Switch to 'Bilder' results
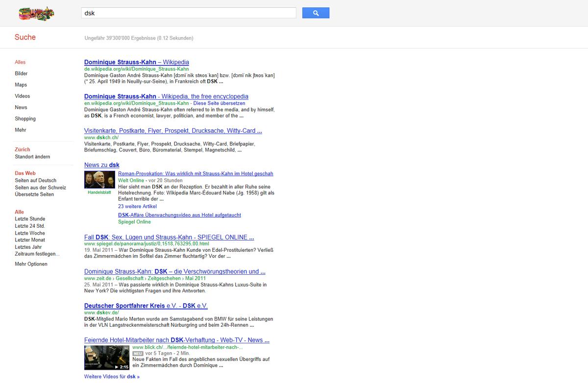 tap(21, 73)
